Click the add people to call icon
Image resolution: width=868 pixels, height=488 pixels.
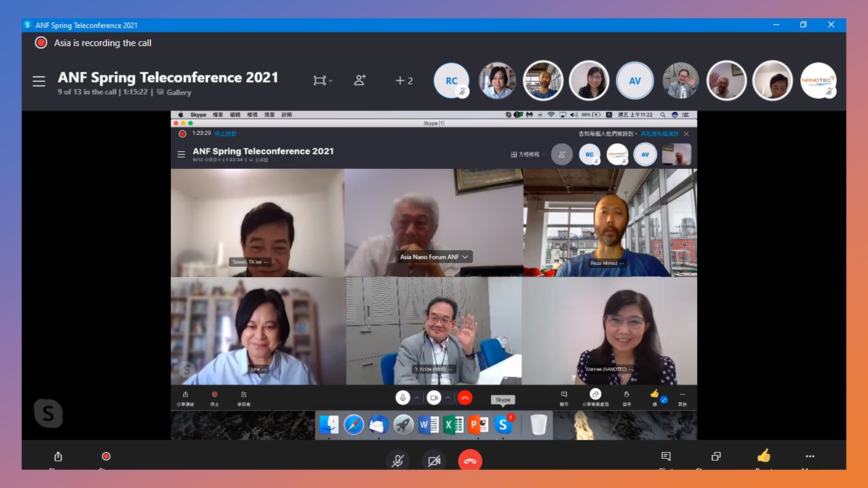(x=359, y=80)
